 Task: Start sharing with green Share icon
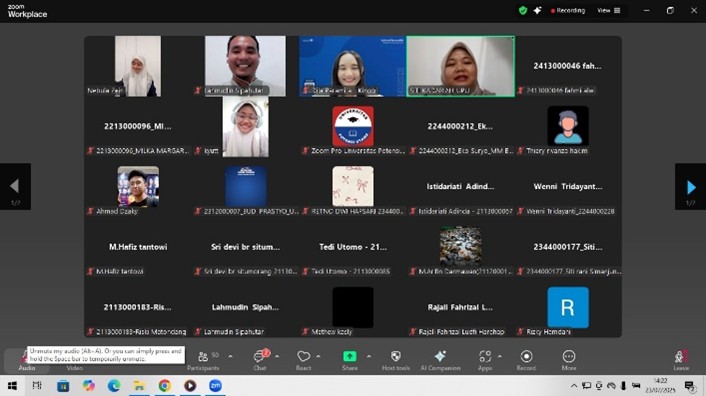coord(350,360)
